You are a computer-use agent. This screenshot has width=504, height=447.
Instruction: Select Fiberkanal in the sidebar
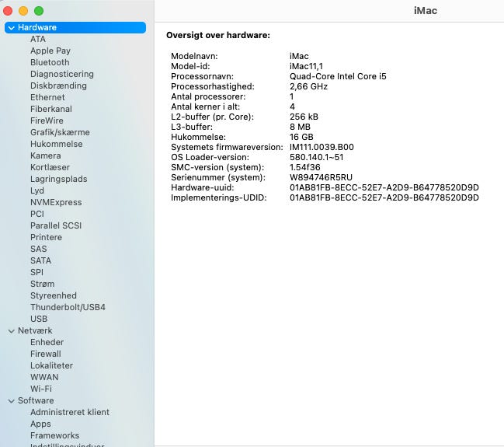[51, 109]
